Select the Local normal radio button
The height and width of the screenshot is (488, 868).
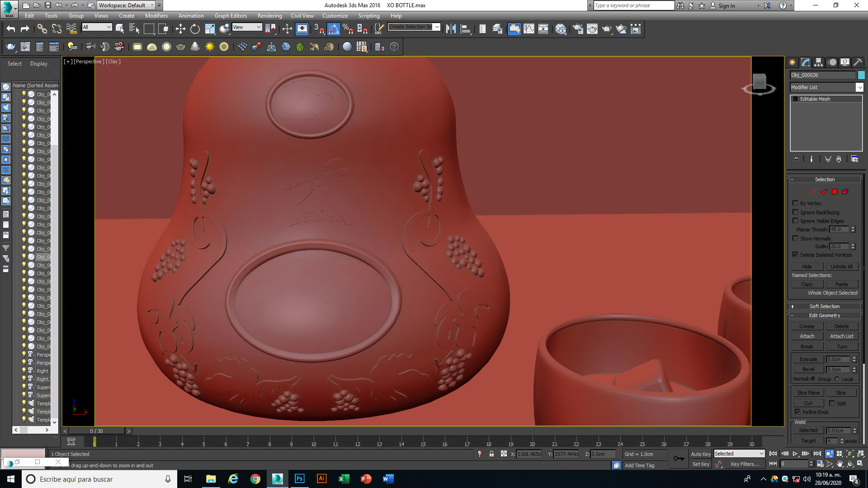(x=837, y=379)
